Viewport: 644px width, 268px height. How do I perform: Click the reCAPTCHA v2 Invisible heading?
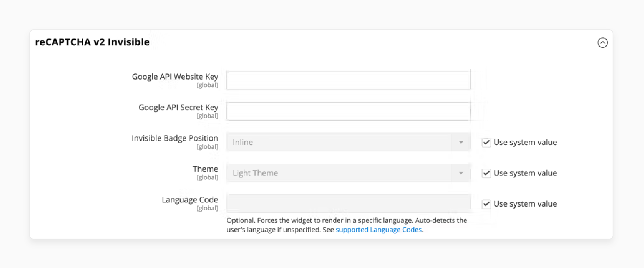(x=92, y=42)
